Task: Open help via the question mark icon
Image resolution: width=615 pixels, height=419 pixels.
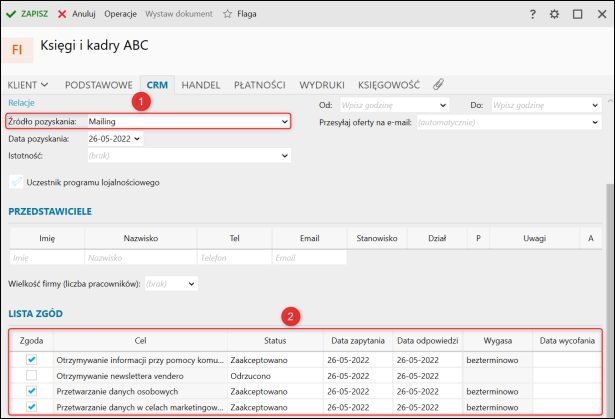Action: pyautogui.click(x=532, y=14)
